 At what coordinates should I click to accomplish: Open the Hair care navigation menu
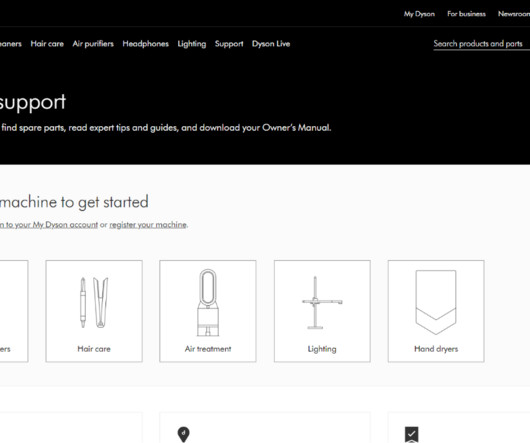47,44
